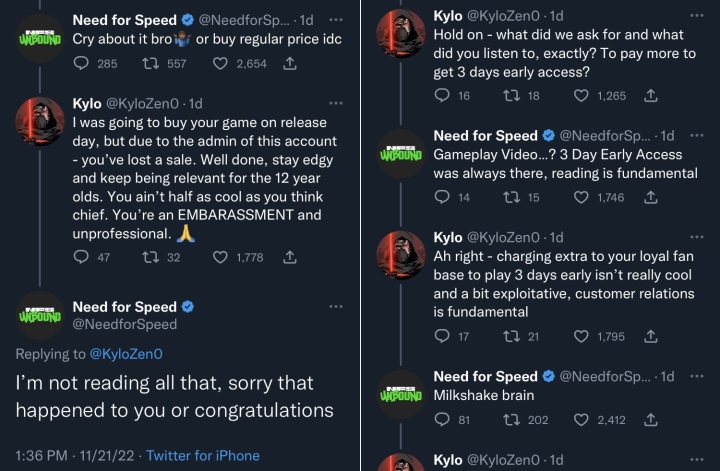Like Kylo's "lost a sale" tweet
Image resolution: width=720 pixels, height=471 pixels.
(222, 257)
